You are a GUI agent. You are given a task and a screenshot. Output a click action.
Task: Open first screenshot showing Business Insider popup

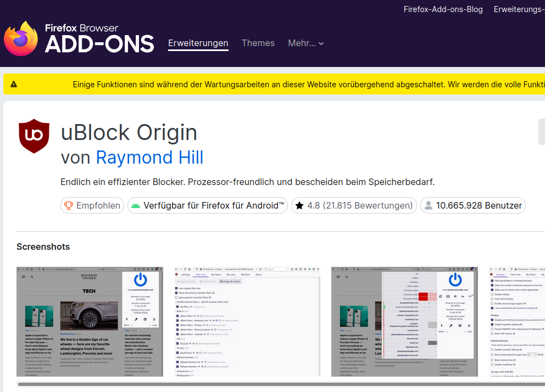pyautogui.click(x=90, y=322)
